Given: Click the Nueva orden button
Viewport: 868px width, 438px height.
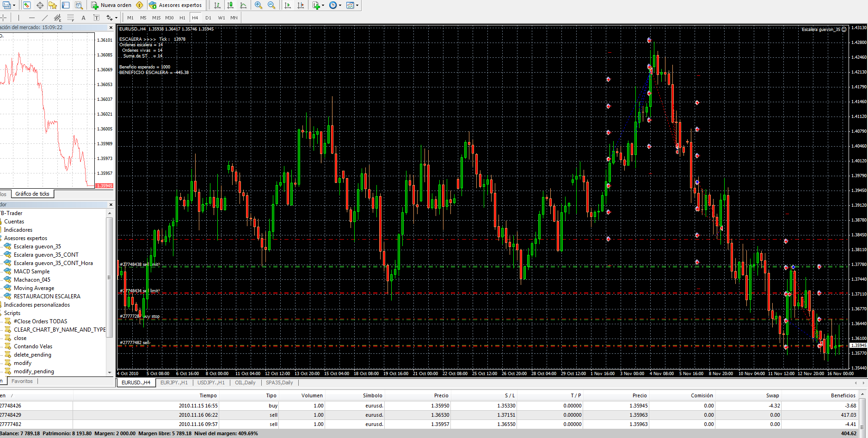Looking at the screenshot, I should (111, 5).
